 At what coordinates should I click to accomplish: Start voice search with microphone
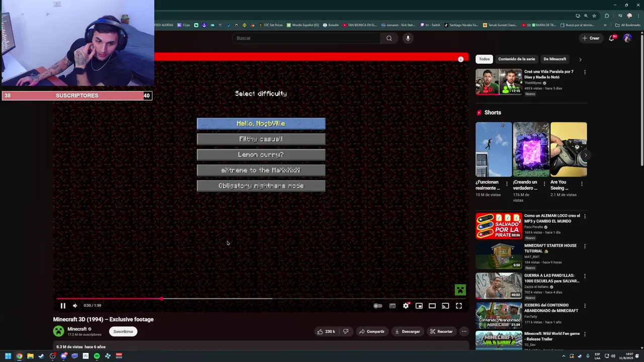[x=408, y=38]
